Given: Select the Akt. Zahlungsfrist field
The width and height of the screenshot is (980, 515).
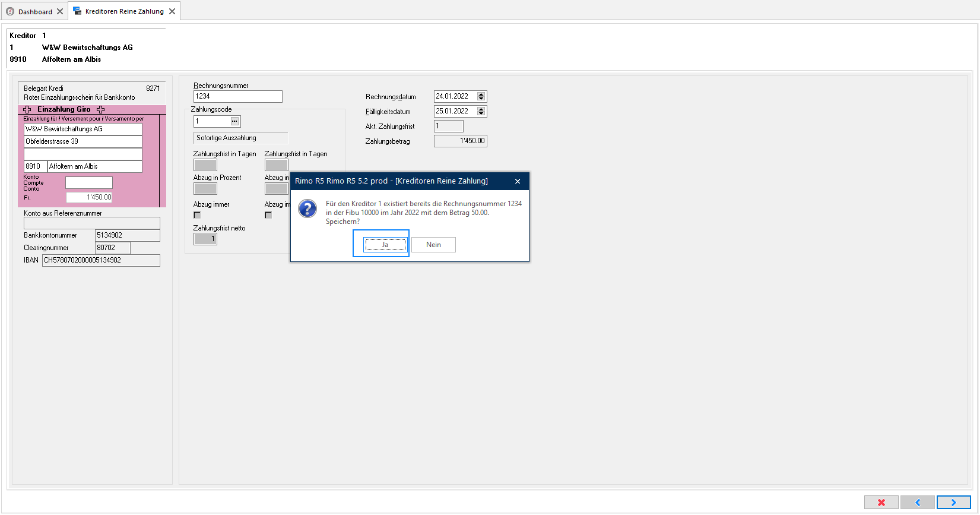Looking at the screenshot, I should pyautogui.click(x=449, y=126).
